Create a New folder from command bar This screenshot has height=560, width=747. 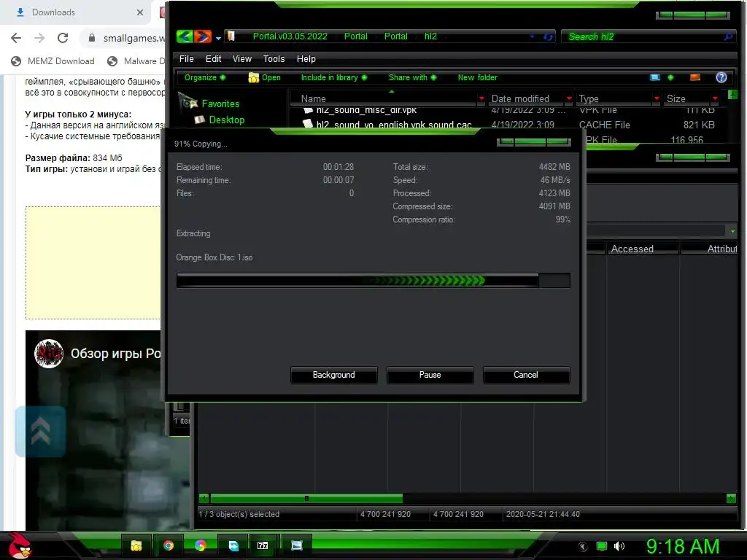click(x=477, y=77)
